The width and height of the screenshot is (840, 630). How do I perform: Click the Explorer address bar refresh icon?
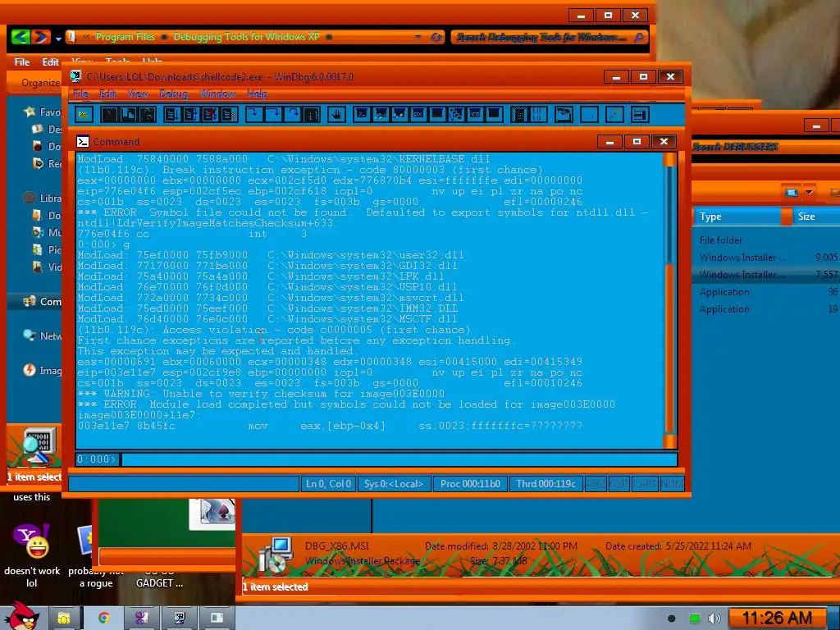436,37
